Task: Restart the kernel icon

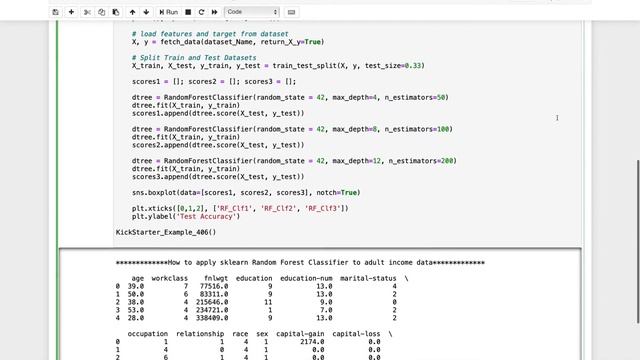Action: pos(201,12)
